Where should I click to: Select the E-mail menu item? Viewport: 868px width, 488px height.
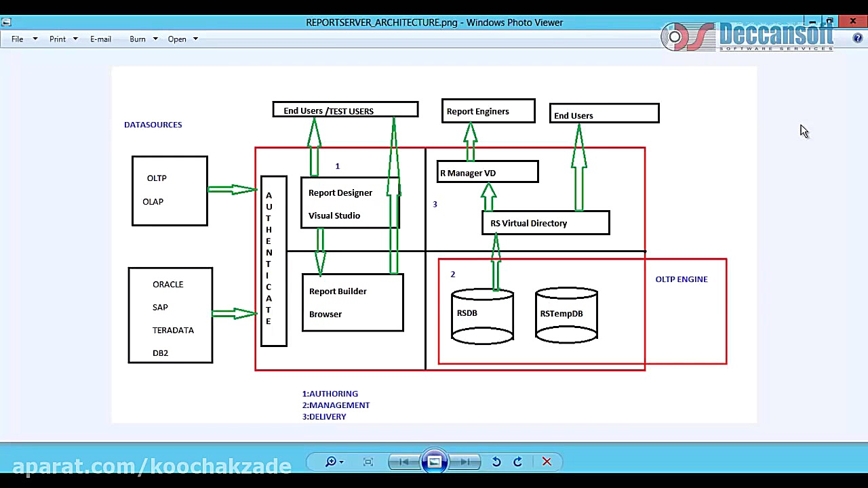tap(100, 39)
